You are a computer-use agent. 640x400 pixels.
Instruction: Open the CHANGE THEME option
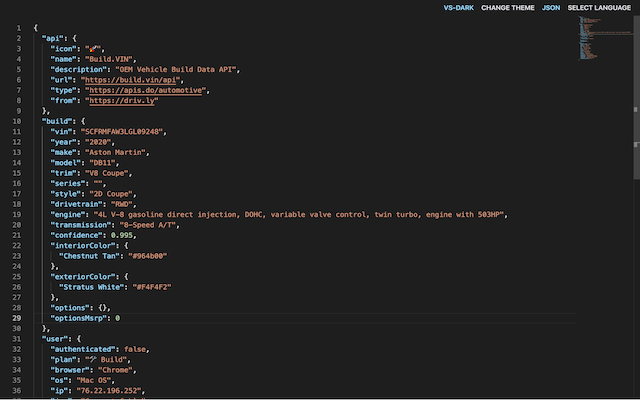pyautogui.click(x=508, y=8)
